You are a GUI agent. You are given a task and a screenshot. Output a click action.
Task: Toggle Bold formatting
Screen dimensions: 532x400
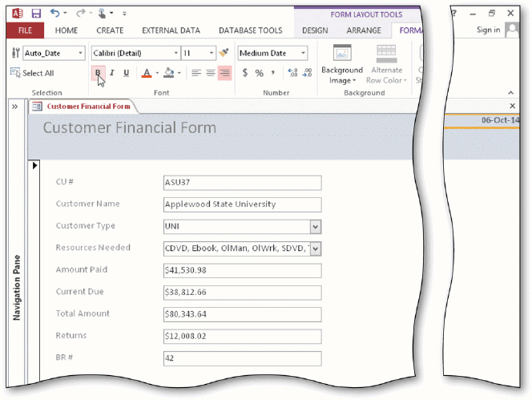coord(98,73)
